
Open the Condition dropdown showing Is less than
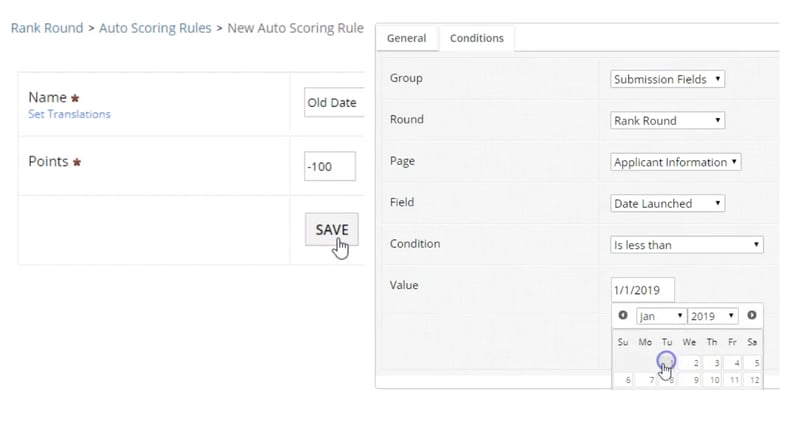[686, 244]
